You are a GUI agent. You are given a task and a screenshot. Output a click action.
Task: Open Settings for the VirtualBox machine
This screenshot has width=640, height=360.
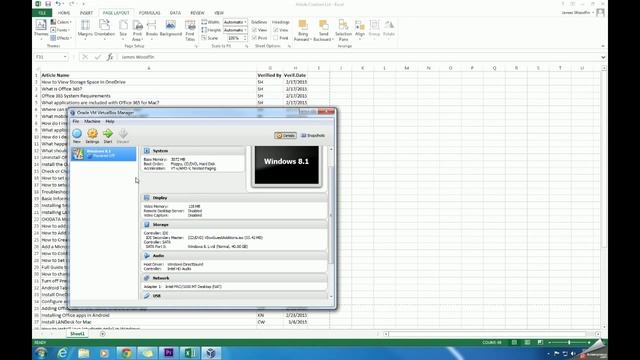tap(92, 136)
